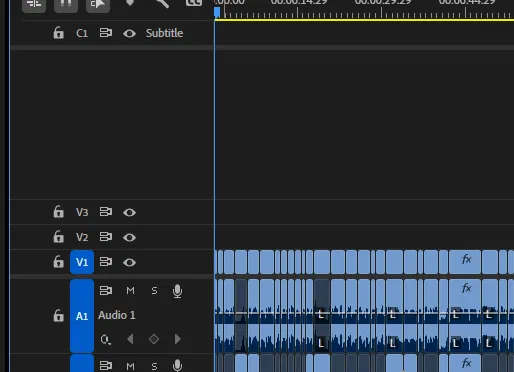Mute the Audio 1 track
The width and height of the screenshot is (514, 372).
[x=130, y=291]
